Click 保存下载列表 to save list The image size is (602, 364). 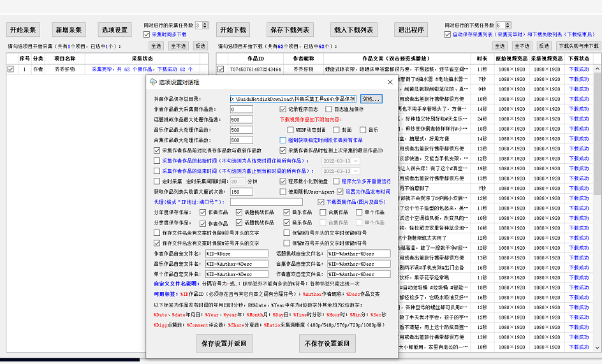[290, 30]
